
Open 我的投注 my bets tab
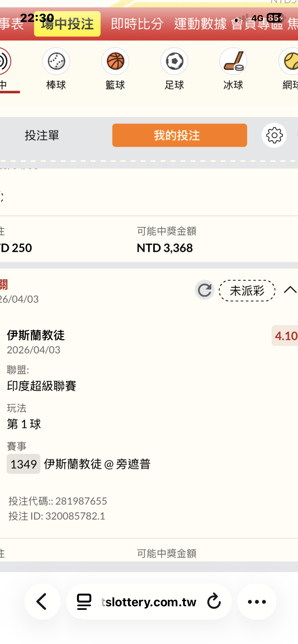coord(180,135)
